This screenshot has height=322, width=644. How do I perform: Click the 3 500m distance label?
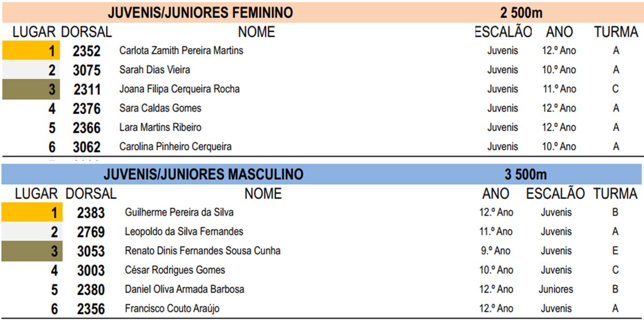point(525,174)
